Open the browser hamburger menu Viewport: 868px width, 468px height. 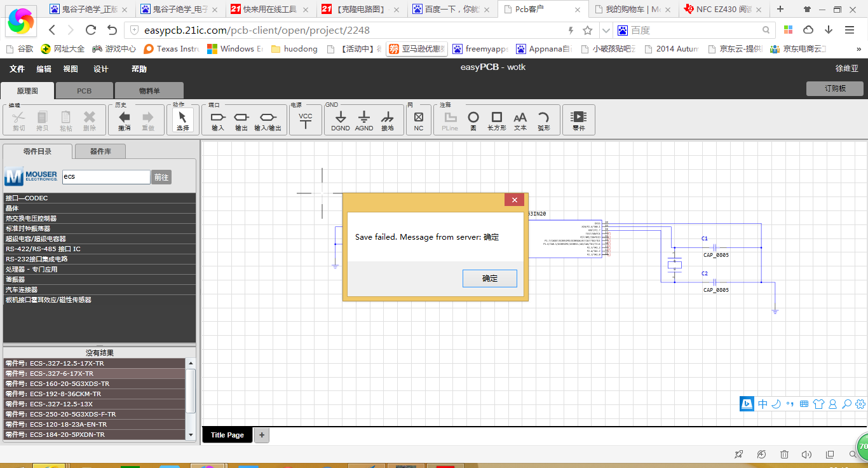point(850,30)
